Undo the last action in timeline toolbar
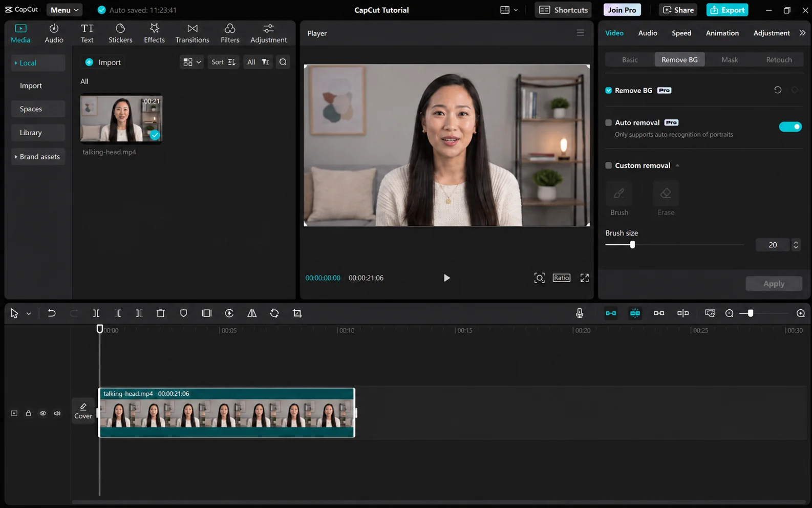The image size is (812, 508). (52, 313)
